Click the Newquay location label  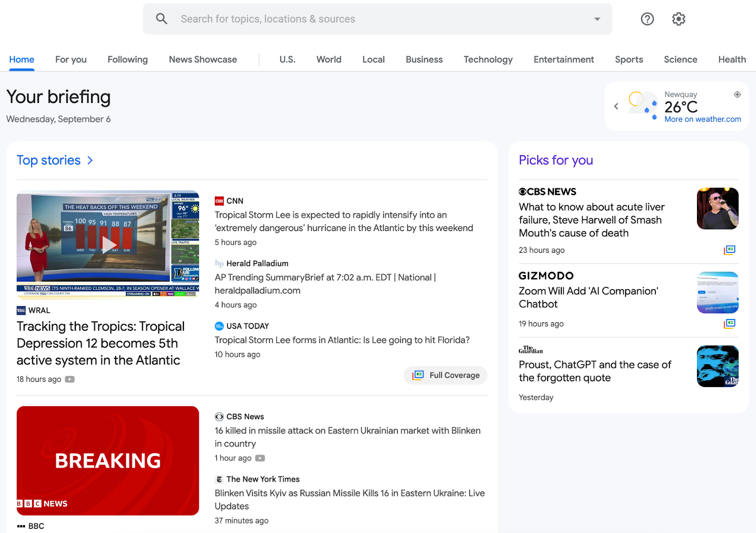coord(681,95)
